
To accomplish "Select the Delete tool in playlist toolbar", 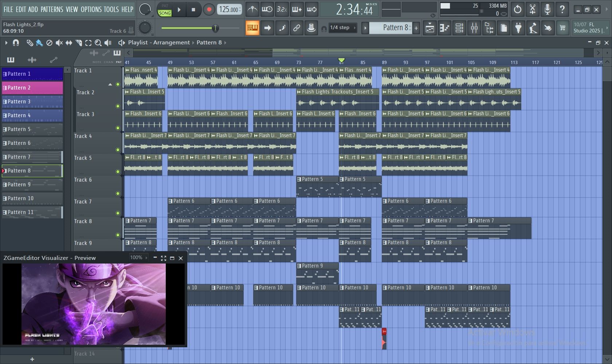I will click(x=49, y=43).
